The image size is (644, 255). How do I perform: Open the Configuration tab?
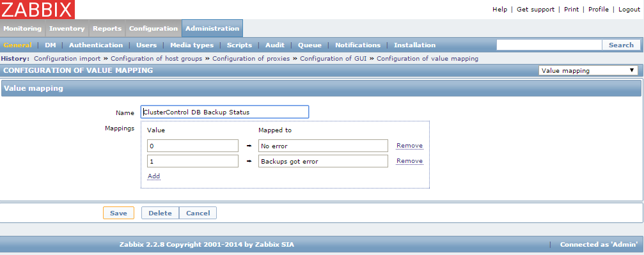pyautogui.click(x=153, y=29)
